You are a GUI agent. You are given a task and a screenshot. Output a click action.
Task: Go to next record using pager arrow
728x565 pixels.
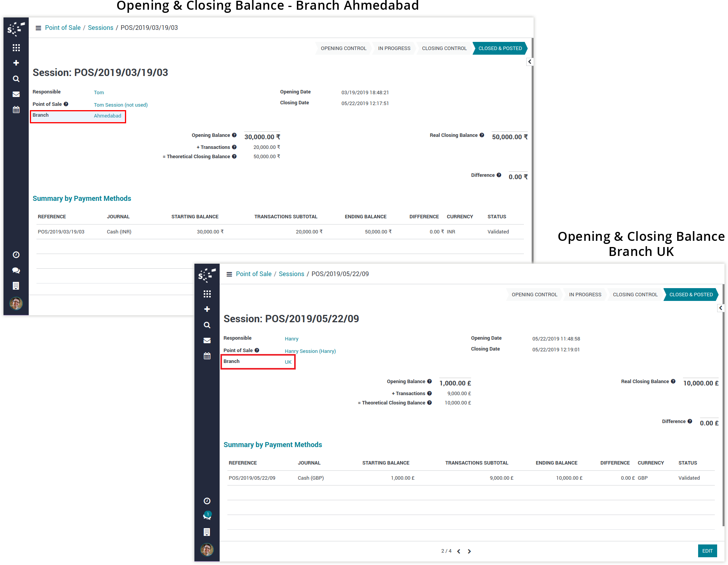[x=469, y=551]
